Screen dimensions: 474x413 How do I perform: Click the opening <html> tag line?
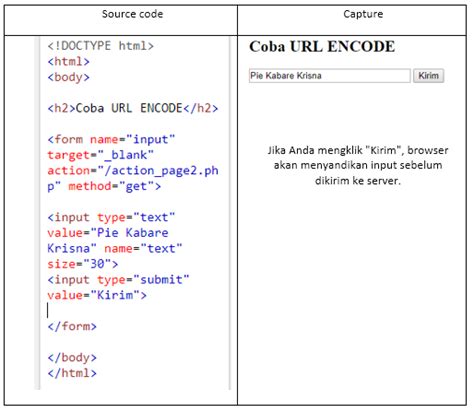coord(68,61)
